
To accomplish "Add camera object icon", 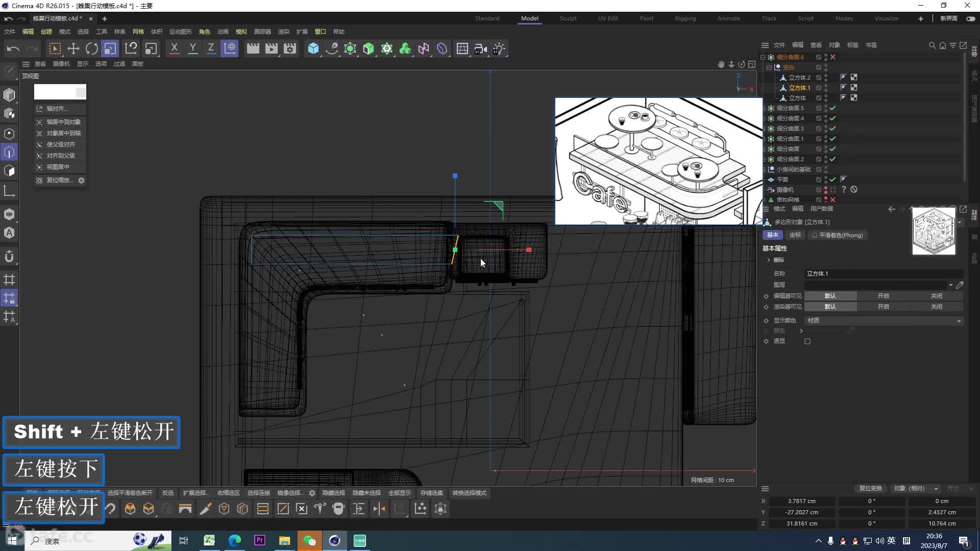I will pos(480,48).
